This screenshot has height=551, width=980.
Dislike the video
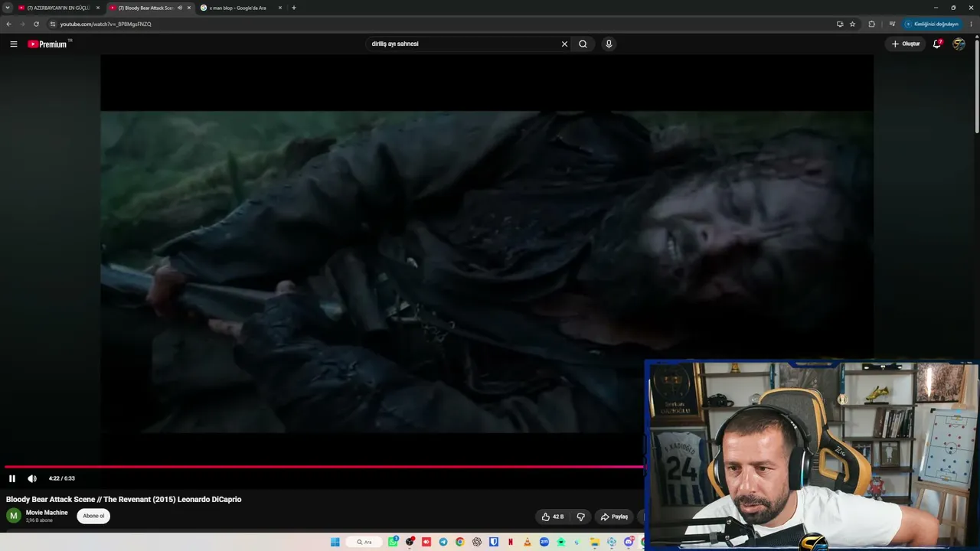click(x=581, y=517)
